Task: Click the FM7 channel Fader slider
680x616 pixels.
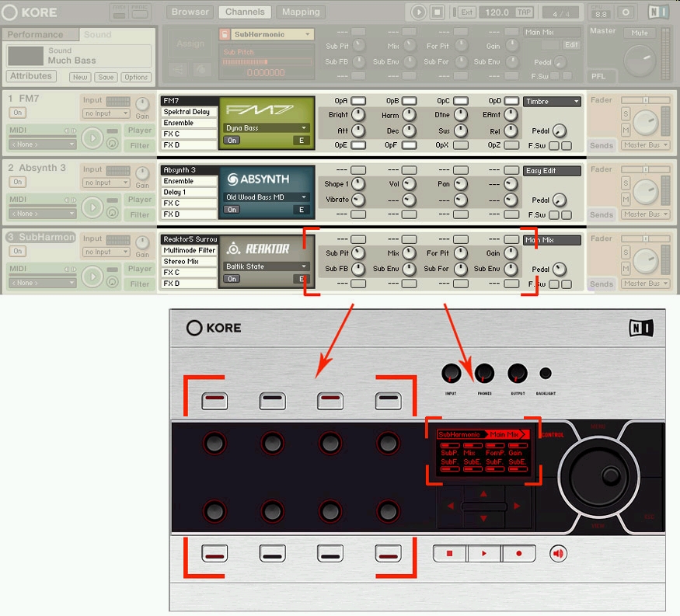Action: pyautogui.click(x=646, y=100)
